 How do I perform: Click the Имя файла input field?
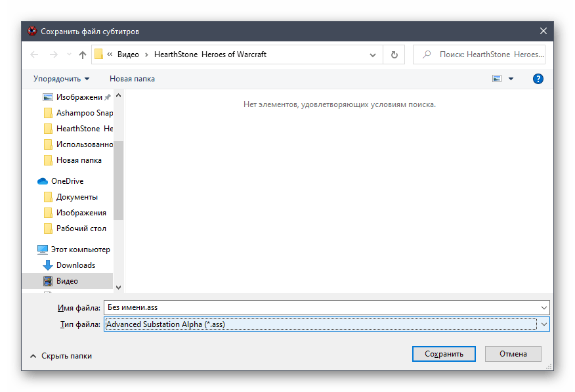click(x=322, y=308)
